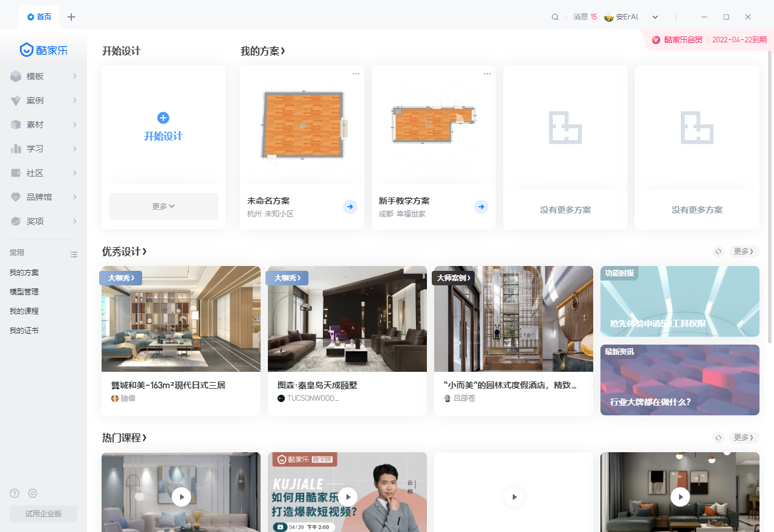Refresh the 优秀设计 section
This screenshot has height=532, width=774.
click(x=718, y=251)
